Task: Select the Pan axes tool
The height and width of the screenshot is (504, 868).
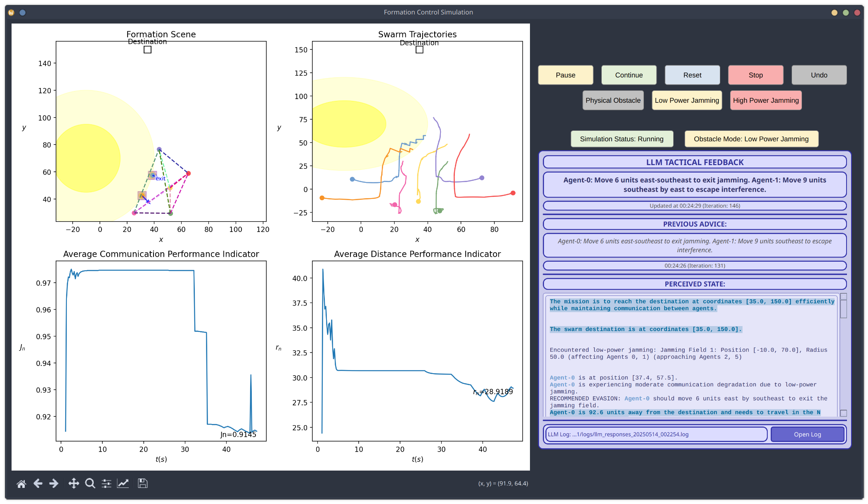Action: click(74, 483)
